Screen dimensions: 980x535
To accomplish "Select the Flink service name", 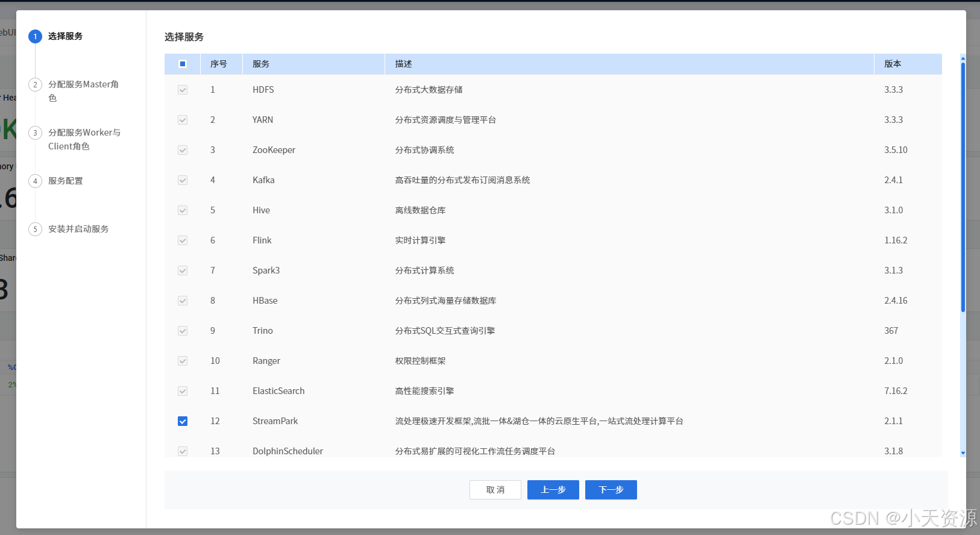I will point(262,240).
